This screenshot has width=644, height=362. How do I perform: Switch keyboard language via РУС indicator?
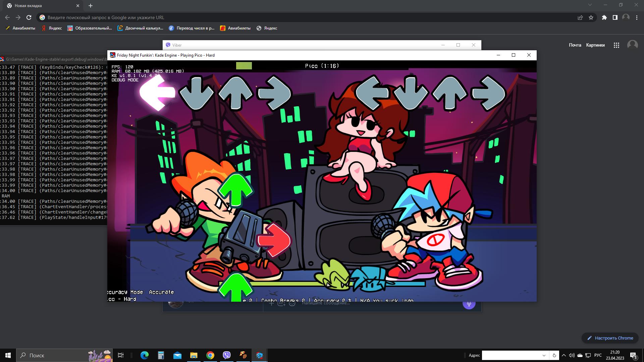[x=598, y=355]
